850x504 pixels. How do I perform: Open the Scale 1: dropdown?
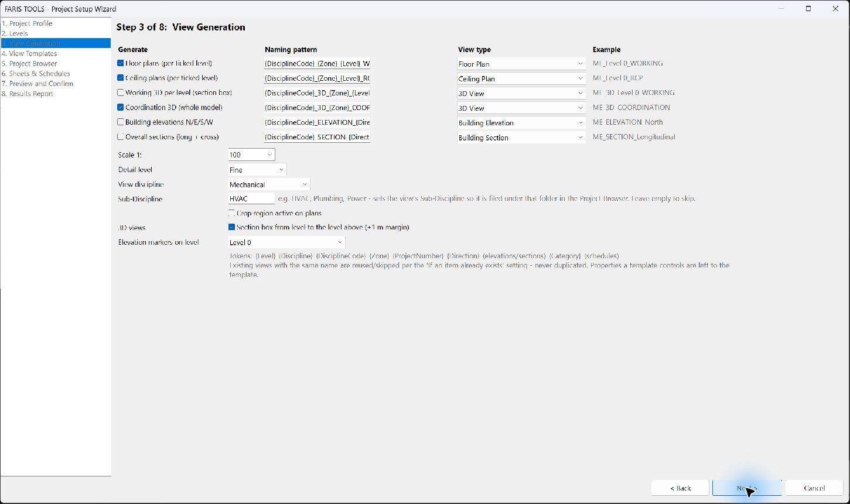[251, 155]
